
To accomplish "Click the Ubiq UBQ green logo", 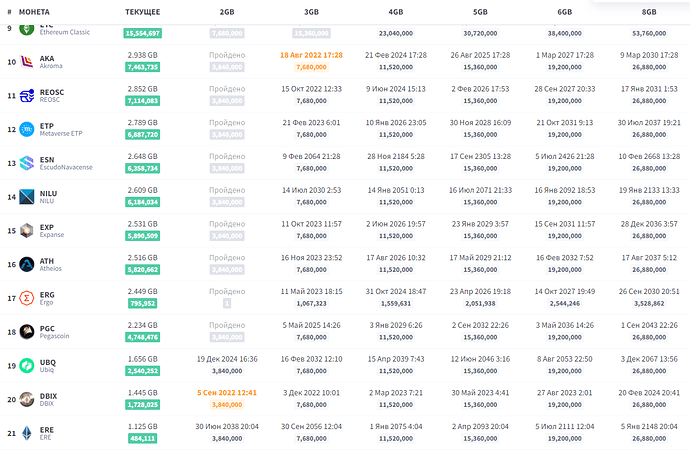I will [x=27, y=366].
